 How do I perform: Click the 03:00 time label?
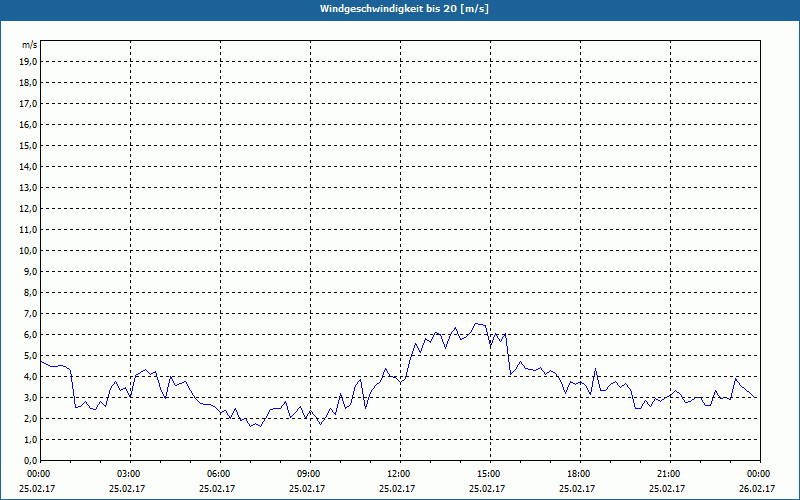point(130,474)
